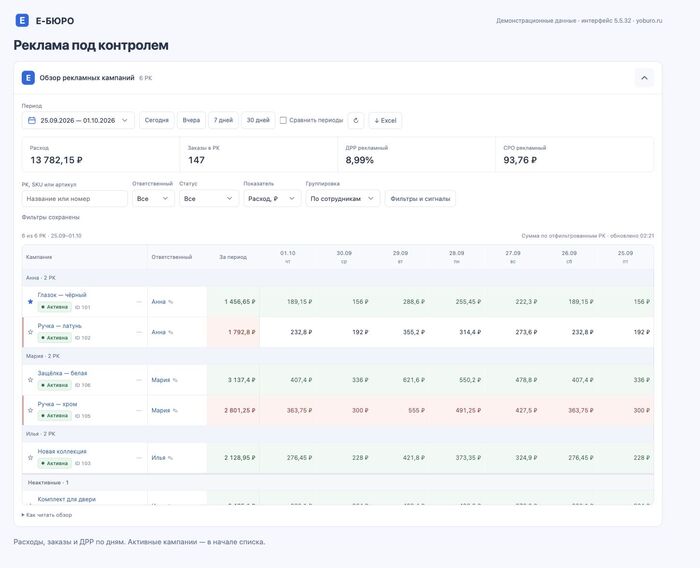Click the period total cell 2 128,95 ₽

(x=233, y=458)
